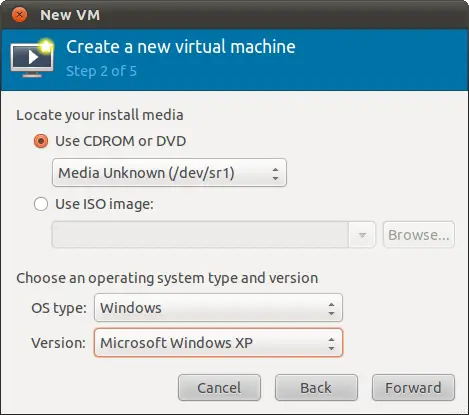This screenshot has width=469, height=415.
Task: Click the 'OS type:' label
Action: 59,308
